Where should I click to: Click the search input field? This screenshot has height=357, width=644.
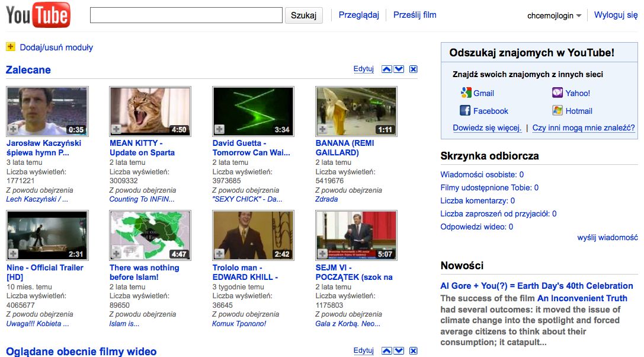tap(186, 15)
